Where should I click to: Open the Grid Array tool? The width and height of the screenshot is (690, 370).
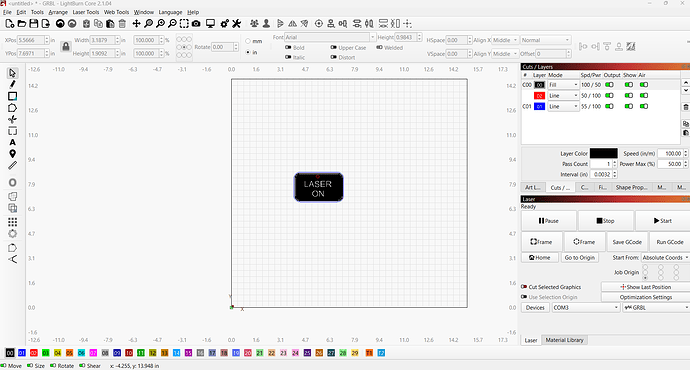tap(12, 222)
